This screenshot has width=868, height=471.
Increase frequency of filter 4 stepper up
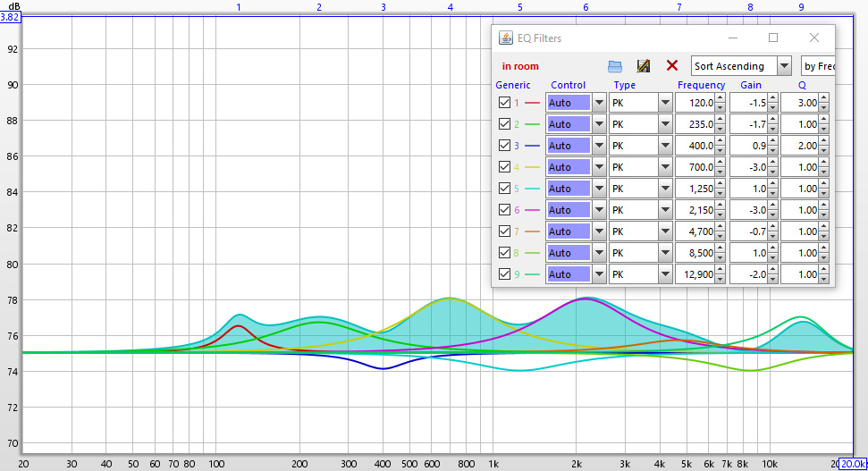coord(720,163)
